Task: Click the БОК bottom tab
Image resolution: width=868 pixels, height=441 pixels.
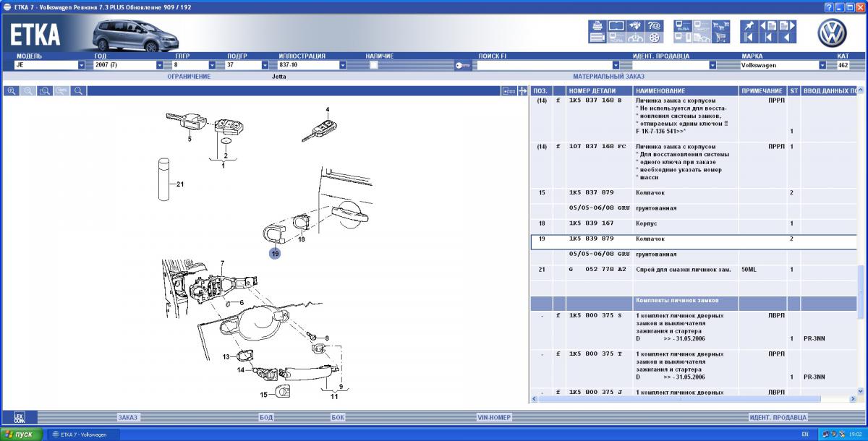Action: click(338, 417)
